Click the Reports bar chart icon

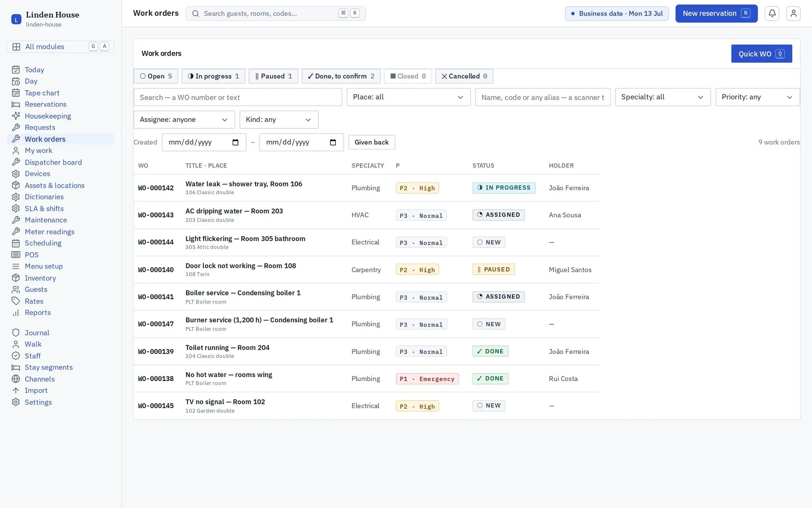pyautogui.click(x=16, y=313)
